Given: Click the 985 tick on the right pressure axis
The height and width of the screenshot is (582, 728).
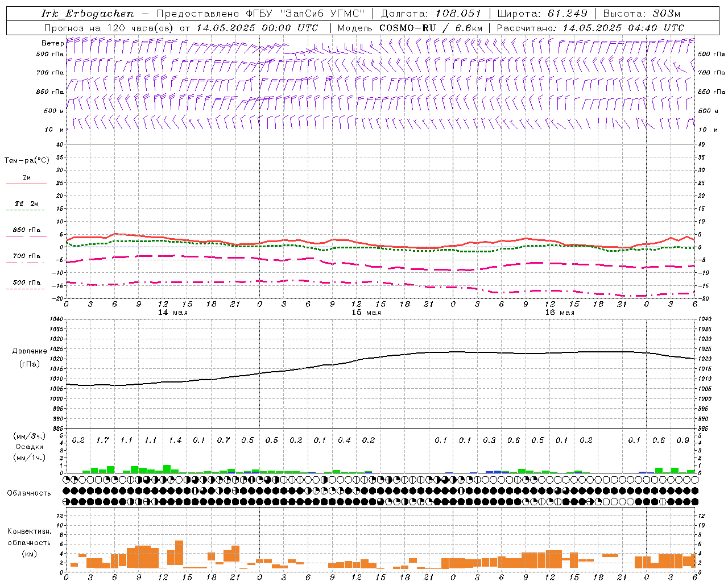Looking at the screenshot, I should [x=704, y=429].
